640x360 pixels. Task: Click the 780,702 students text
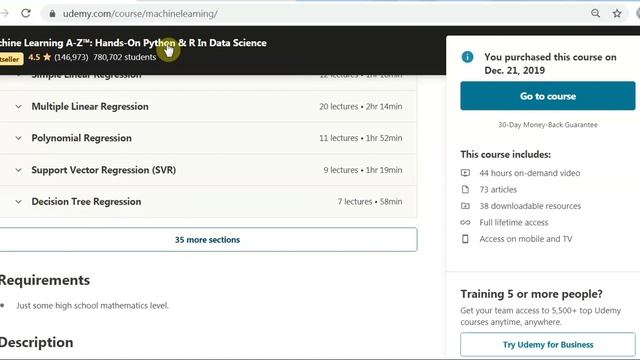point(124,57)
